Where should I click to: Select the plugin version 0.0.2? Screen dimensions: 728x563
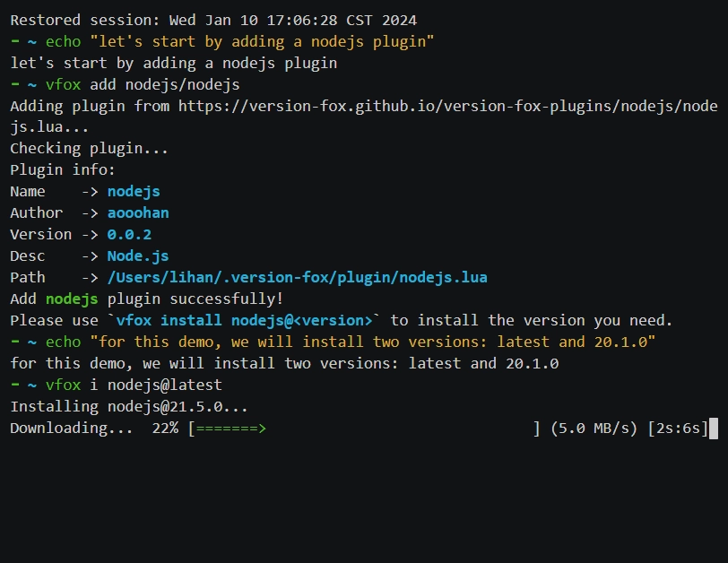[129, 235]
